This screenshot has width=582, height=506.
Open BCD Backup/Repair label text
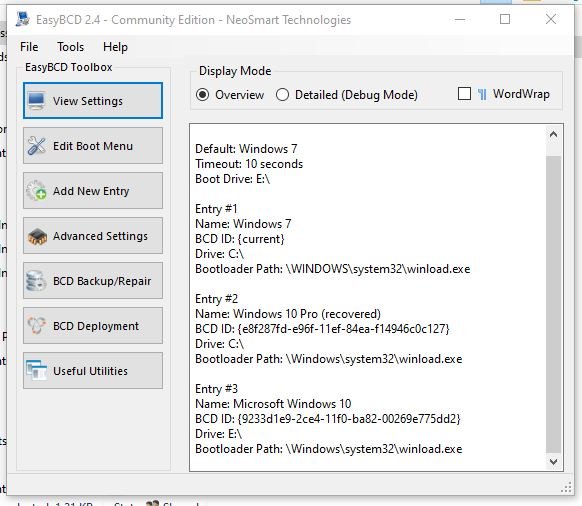click(x=102, y=281)
